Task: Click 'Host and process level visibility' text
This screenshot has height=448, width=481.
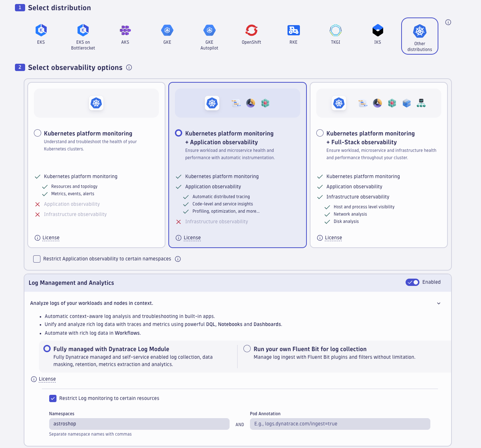Action: click(364, 207)
